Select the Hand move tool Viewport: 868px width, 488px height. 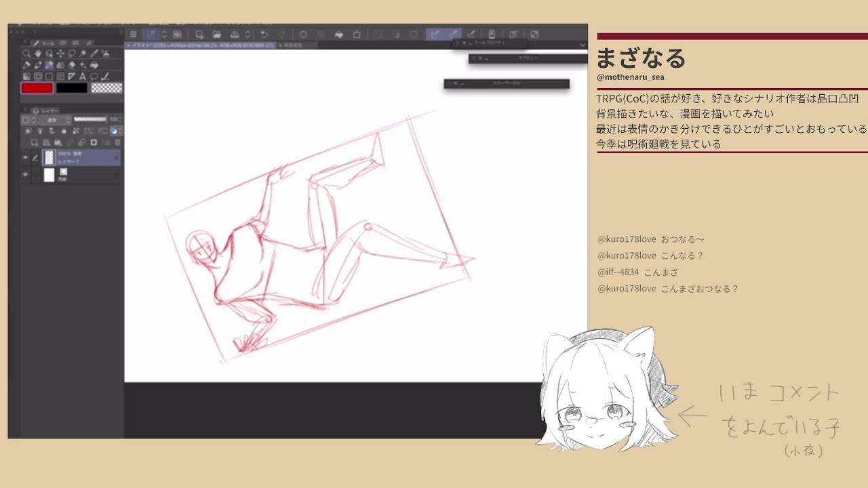[37, 54]
